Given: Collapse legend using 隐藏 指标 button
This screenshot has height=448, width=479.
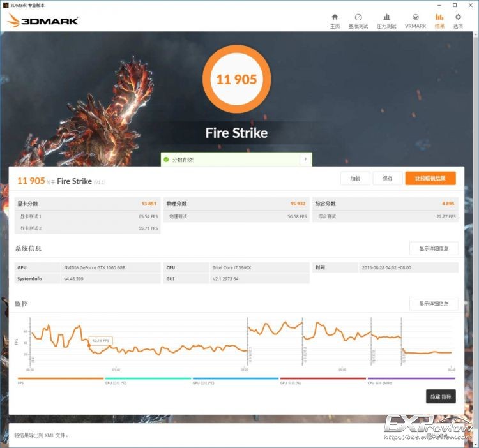Looking at the screenshot, I should pos(441,397).
